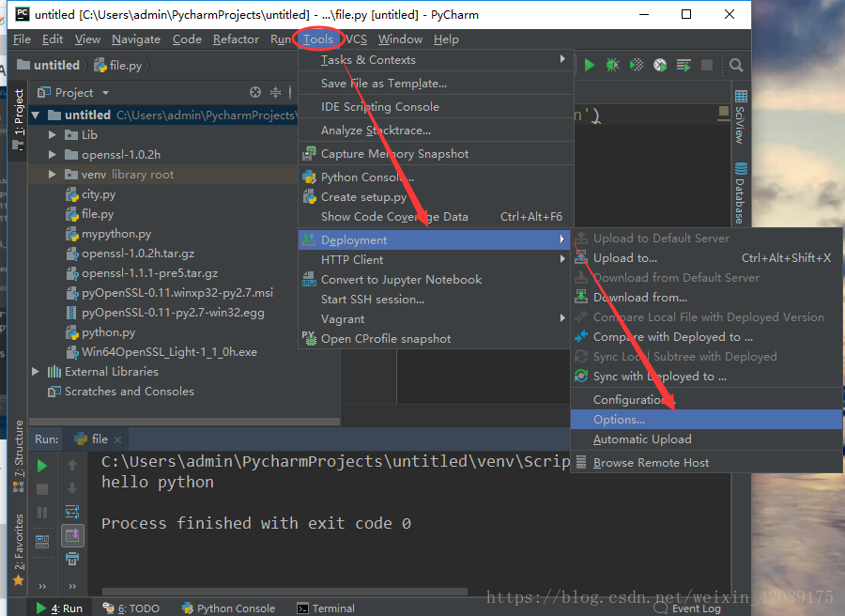
Task: Click the scroll from source target icon
Action: (255, 92)
